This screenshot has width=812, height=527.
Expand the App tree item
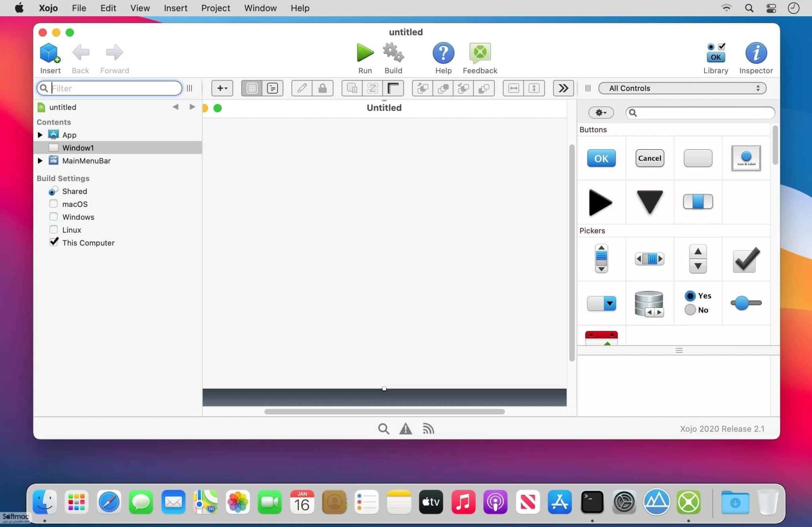pyautogui.click(x=40, y=135)
